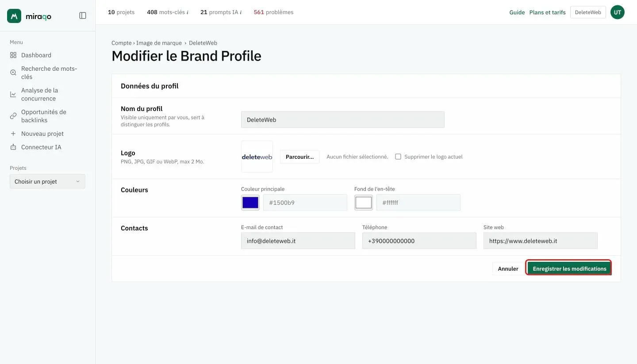Click the 21 prompts IA counter text
This screenshot has height=364, width=637.
tap(219, 12)
